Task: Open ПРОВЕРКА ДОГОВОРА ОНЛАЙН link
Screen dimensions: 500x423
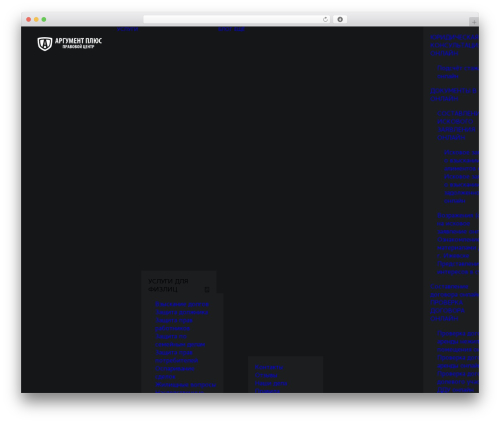Action: point(447,310)
